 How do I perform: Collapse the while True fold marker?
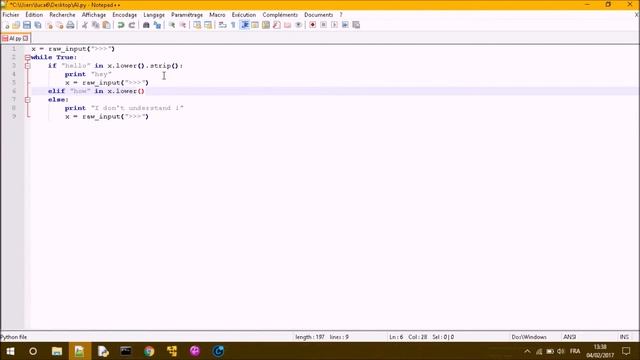pos(27,58)
